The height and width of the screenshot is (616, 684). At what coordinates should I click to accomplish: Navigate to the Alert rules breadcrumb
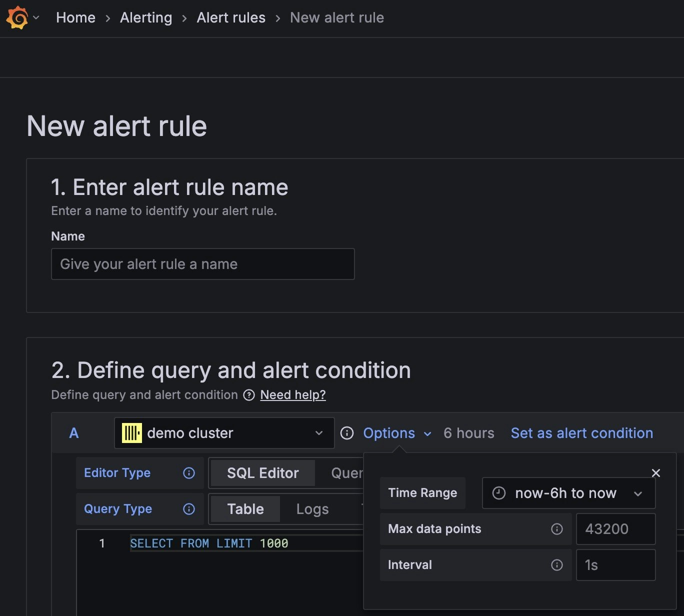point(231,17)
